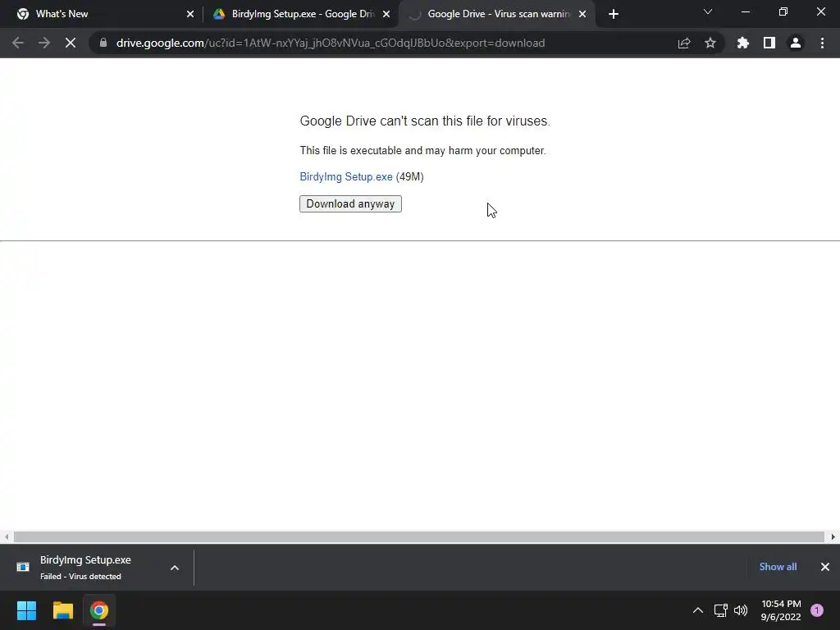
Task: Click the BirdyImg Setup.exe download file icon
Action: (23, 568)
